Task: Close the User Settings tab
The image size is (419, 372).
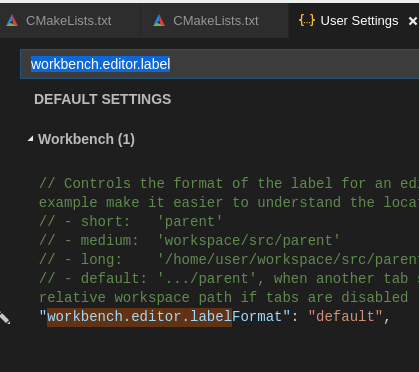Action: (413, 21)
